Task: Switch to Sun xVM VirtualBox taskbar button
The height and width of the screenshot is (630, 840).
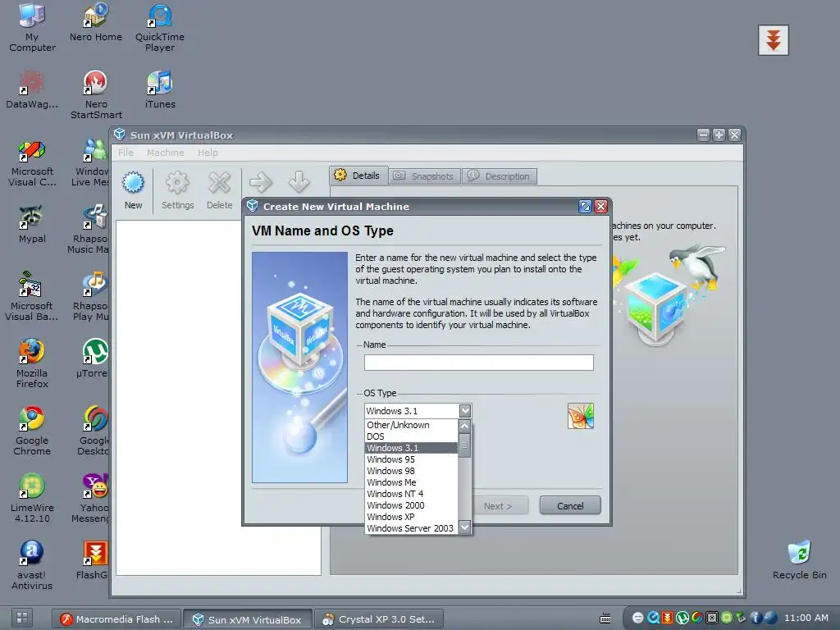Action: tap(247, 619)
